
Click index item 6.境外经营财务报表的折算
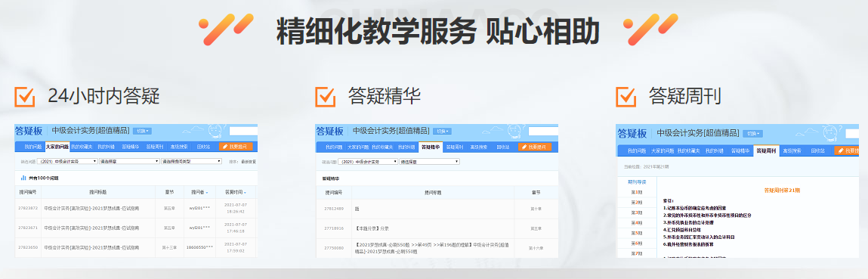click(x=688, y=244)
